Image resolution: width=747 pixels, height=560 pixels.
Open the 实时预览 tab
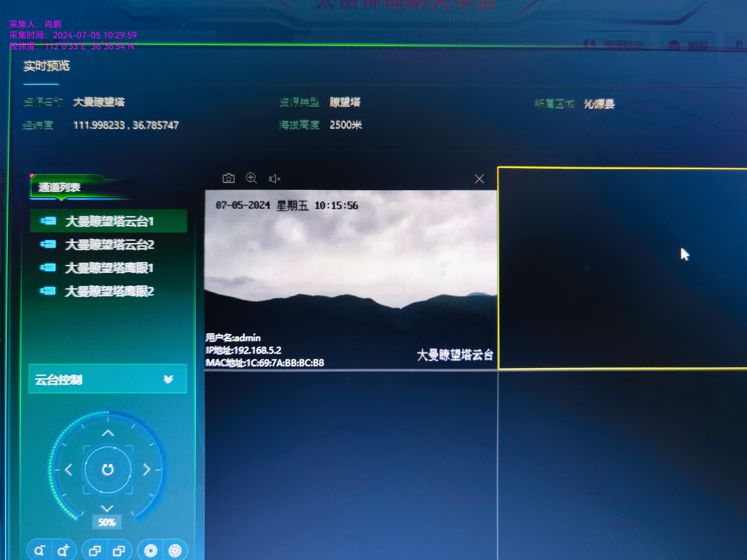tap(47, 66)
